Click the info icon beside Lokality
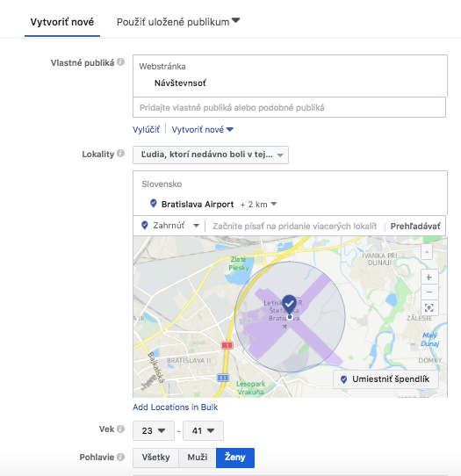The height and width of the screenshot is (476, 461). pyautogui.click(x=121, y=154)
